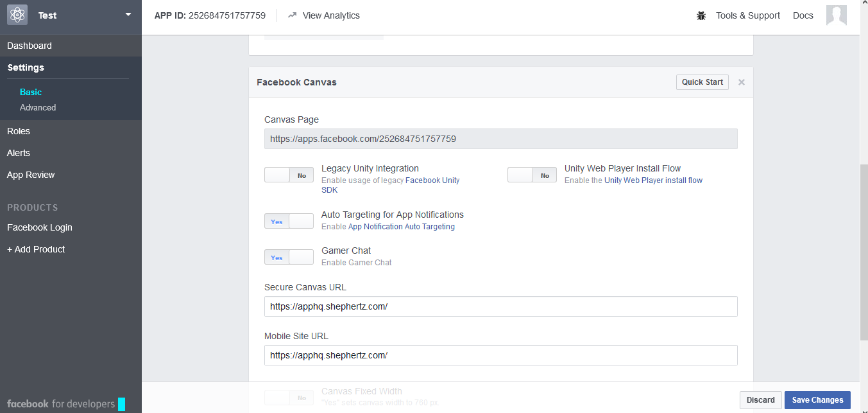Go to Dashboard in the sidebar
868x413 pixels.
coord(30,46)
